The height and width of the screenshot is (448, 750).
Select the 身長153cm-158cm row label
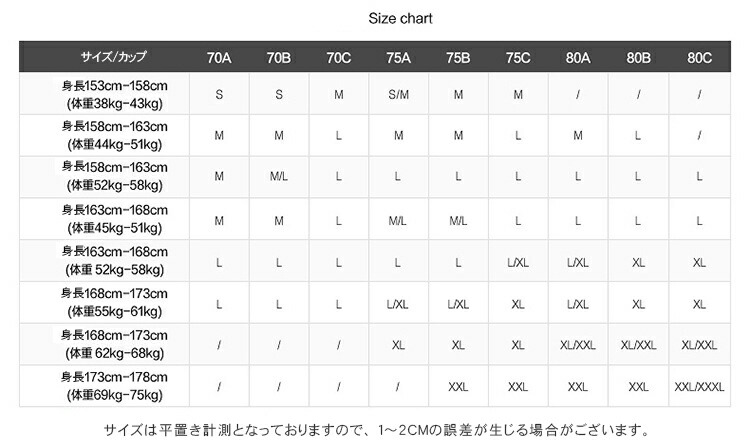tap(114, 86)
